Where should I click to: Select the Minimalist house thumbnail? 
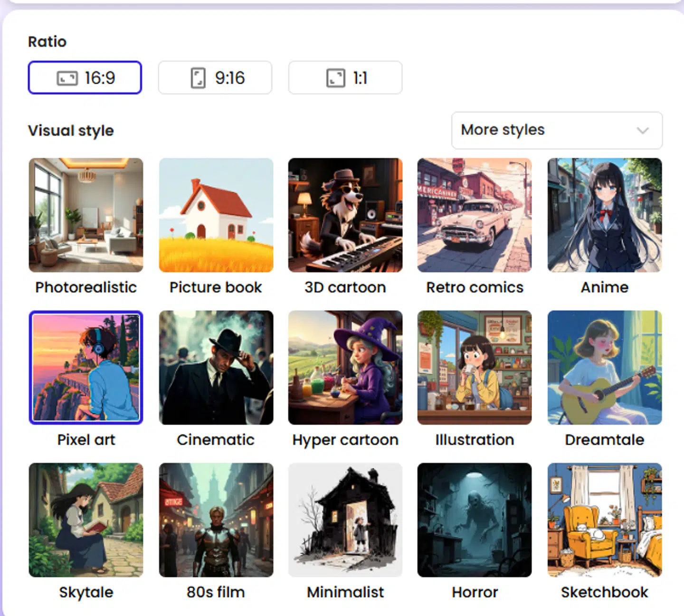[x=345, y=520]
